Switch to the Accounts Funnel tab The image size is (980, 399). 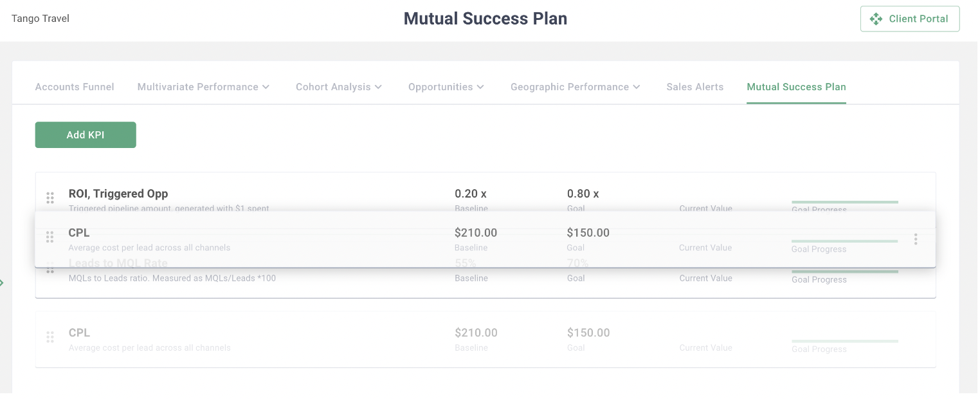coord(74,87)
